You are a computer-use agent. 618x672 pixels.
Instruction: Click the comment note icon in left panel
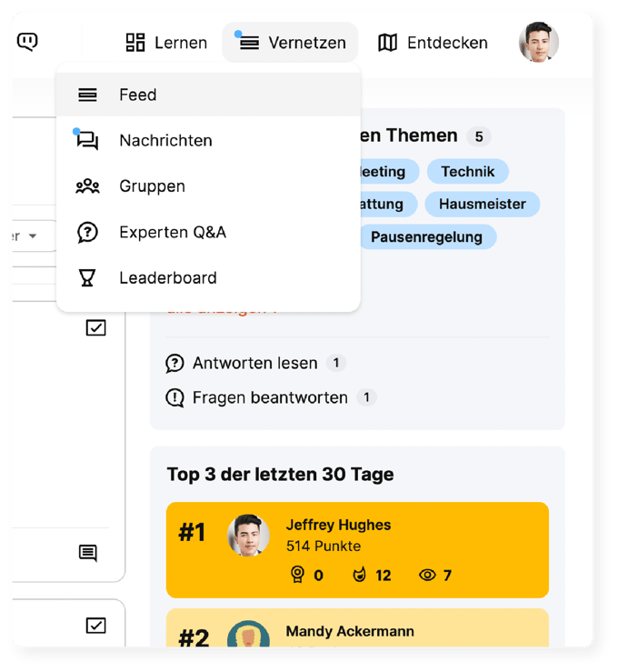pos(88,552)
